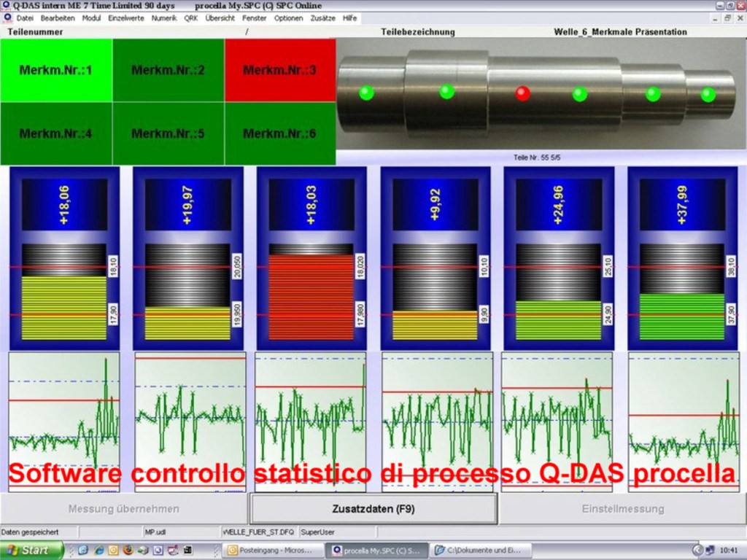Click the upper limit label 38,10

pos(731,267)
